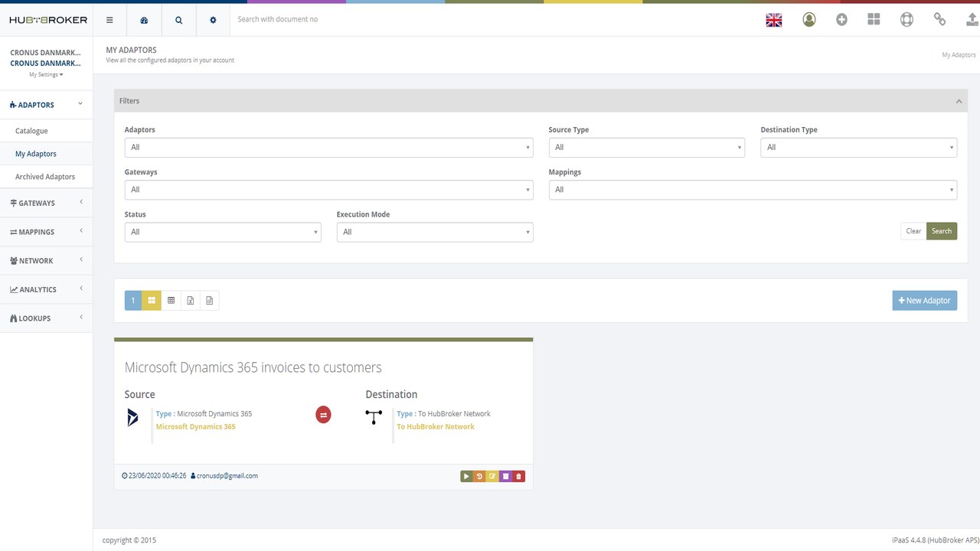Click the Search filter button
The image size is (980, 551).
pos(942,231)
